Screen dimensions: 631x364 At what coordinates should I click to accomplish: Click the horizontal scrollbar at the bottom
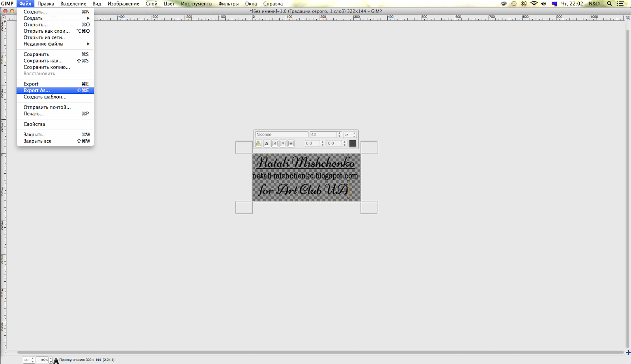click(320, 353)
